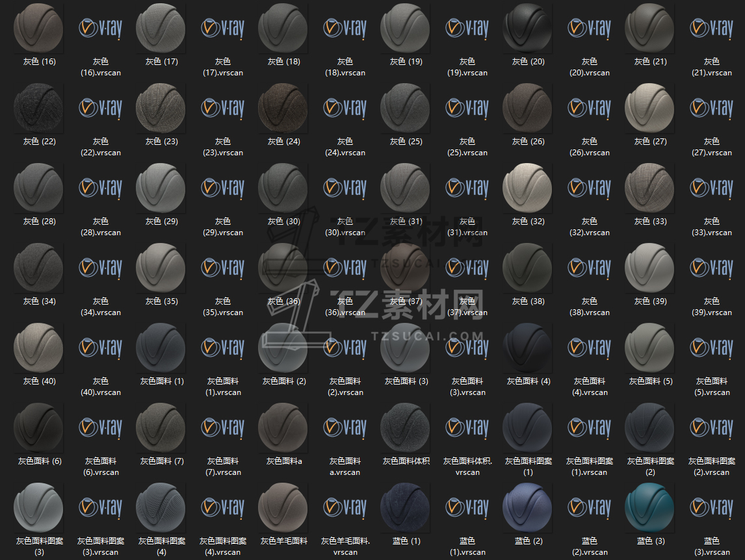The image size is (745, 560).
Task: Pick the 灰色 (40) tan sphere thumbnail
Action: [x=38, y=348]
